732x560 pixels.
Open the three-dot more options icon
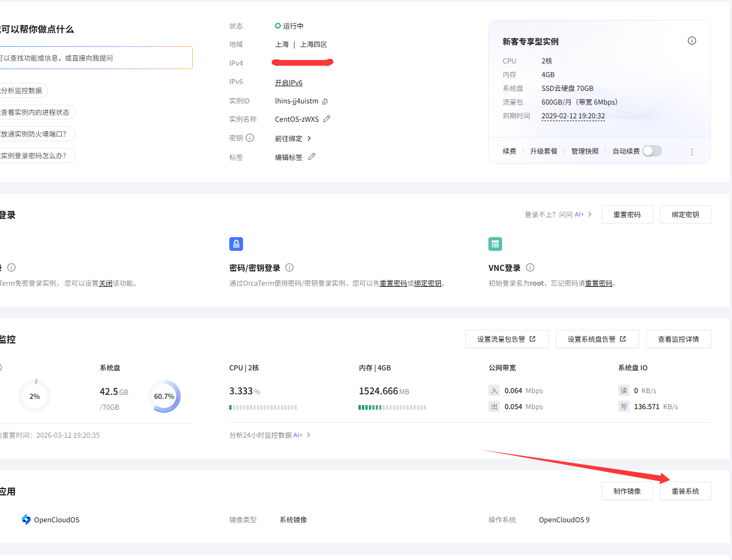pyautogui.click(x=692, y=151)
